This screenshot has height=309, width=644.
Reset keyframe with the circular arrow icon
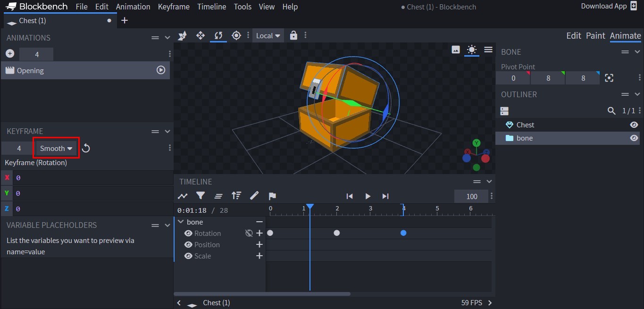tap(86, 149)
